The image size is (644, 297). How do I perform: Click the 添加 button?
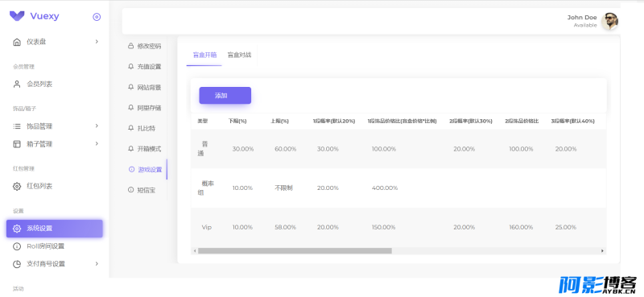[x=225, y=96]
